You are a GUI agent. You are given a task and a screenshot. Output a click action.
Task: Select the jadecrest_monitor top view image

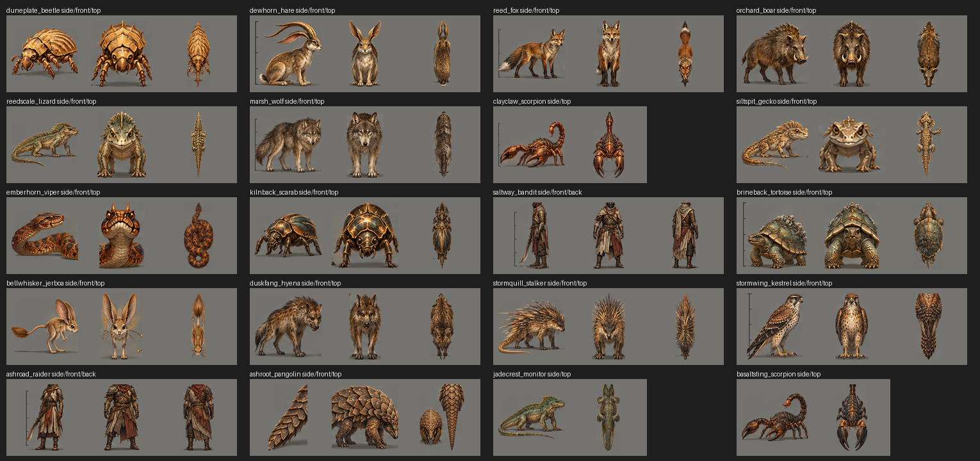pos(608,417)
